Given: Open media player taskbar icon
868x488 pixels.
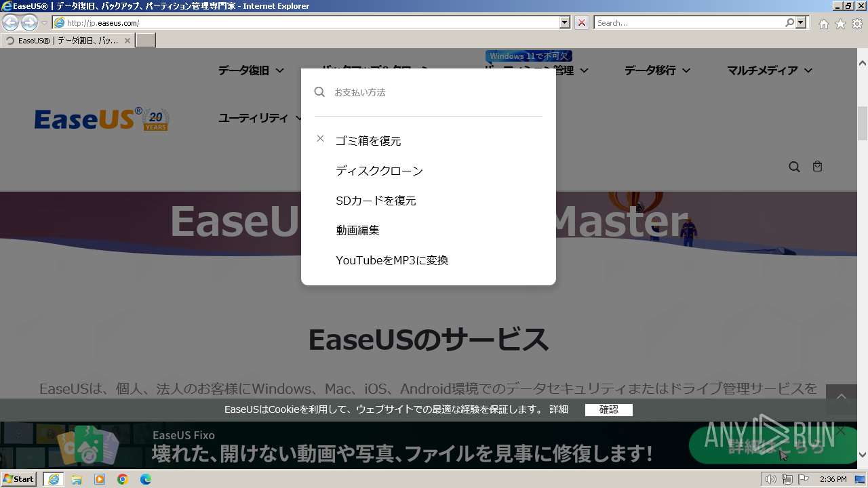Looking at the screenshot, I should coord(100,479).
